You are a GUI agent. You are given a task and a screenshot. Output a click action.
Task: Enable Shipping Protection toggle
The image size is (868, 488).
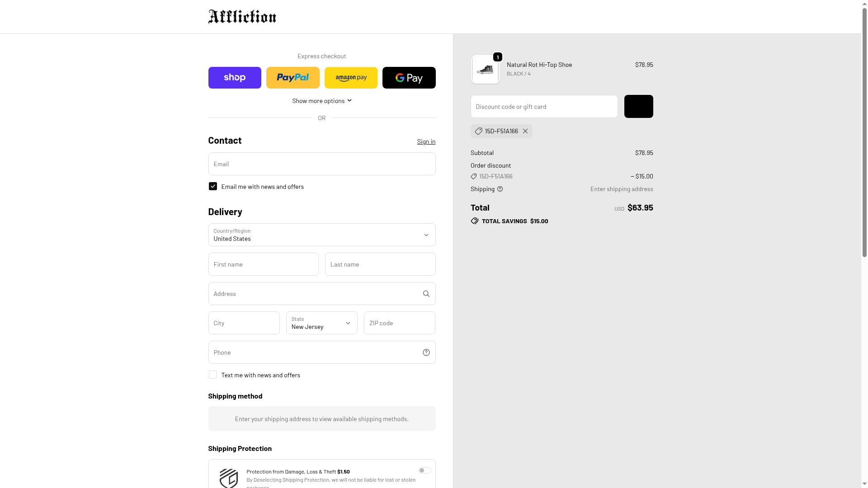click(x=425, y=470)
